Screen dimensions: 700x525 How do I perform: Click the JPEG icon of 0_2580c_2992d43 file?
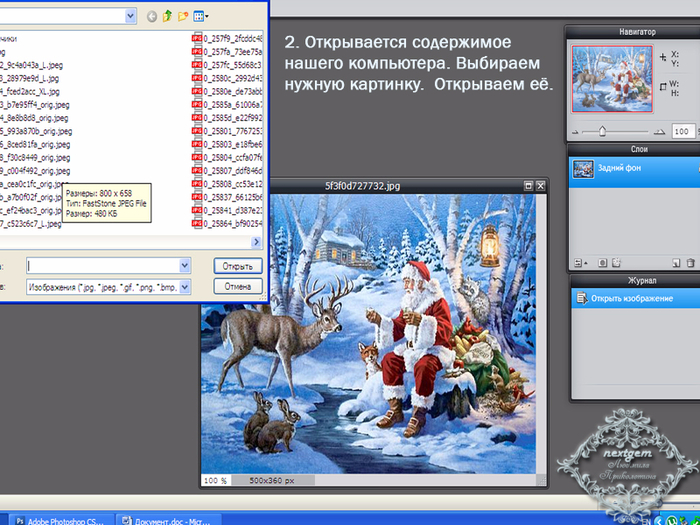pos(196,78)
